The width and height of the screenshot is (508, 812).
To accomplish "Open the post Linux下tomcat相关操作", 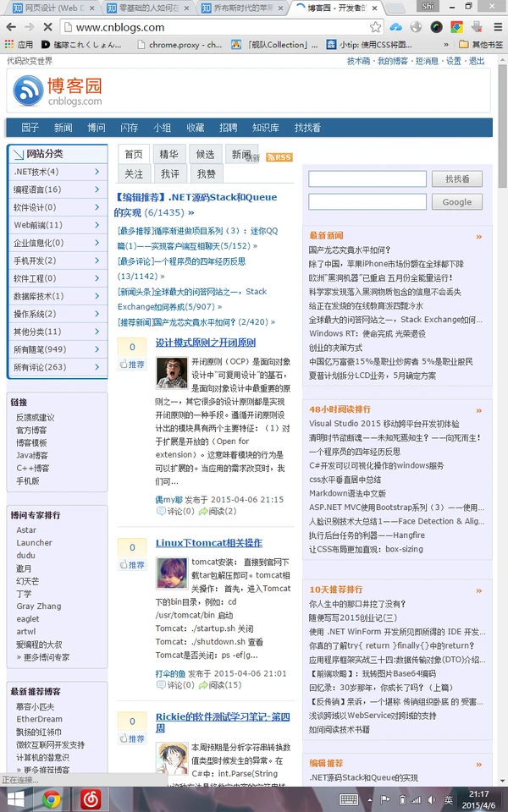I will pos(209,543).
